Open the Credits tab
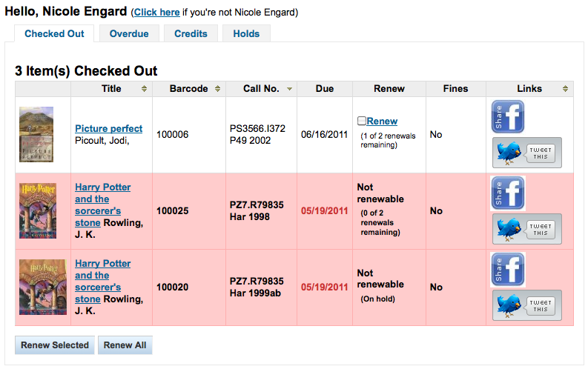 click(x=191, y=34)
